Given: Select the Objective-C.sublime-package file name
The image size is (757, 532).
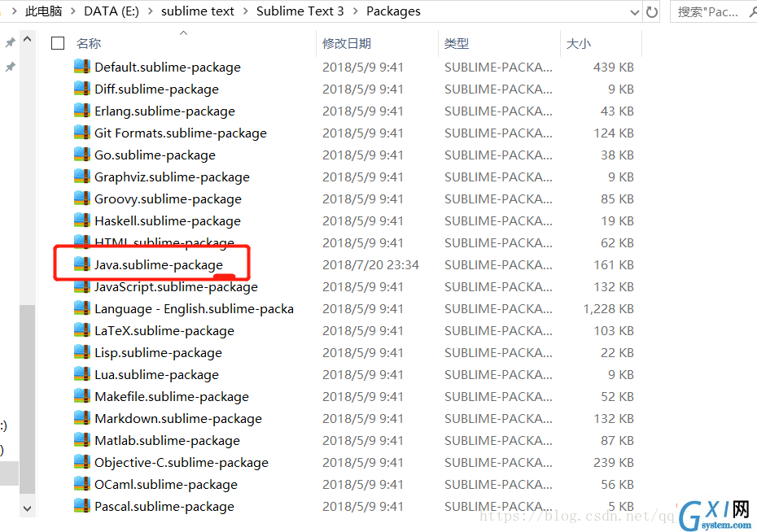Looking at the screenshot, I should coord(182,463).
